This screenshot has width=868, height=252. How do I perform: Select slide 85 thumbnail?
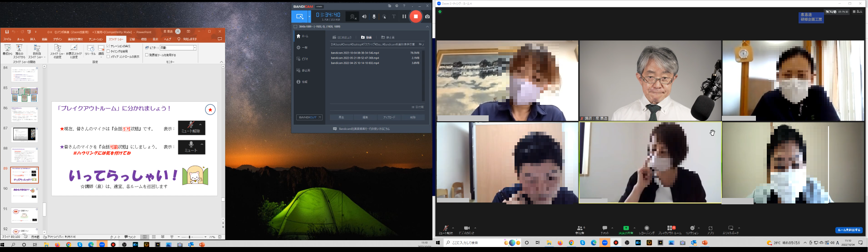tap(25, 95)
